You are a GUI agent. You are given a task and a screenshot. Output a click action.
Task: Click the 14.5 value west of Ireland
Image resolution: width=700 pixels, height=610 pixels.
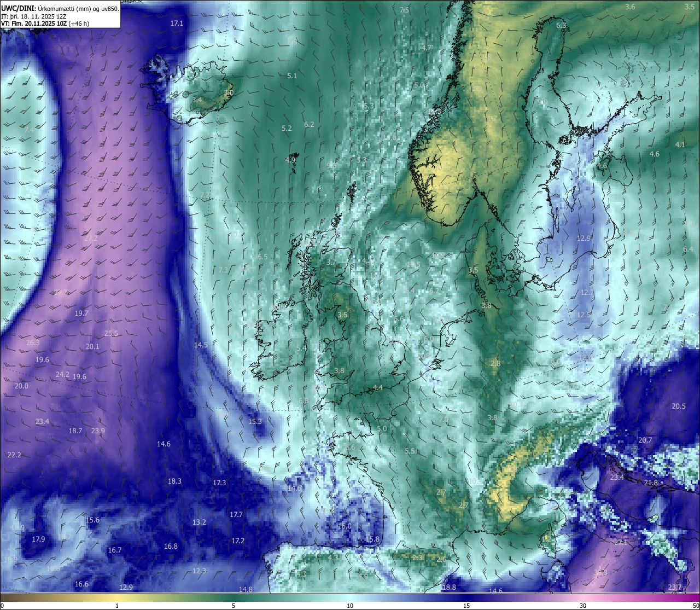click(201, 345)
